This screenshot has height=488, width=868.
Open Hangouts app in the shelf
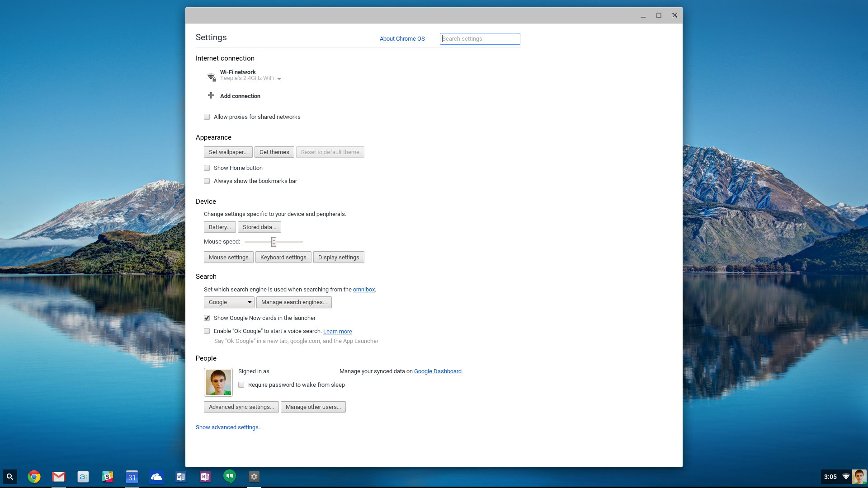(x=230, y=476)
